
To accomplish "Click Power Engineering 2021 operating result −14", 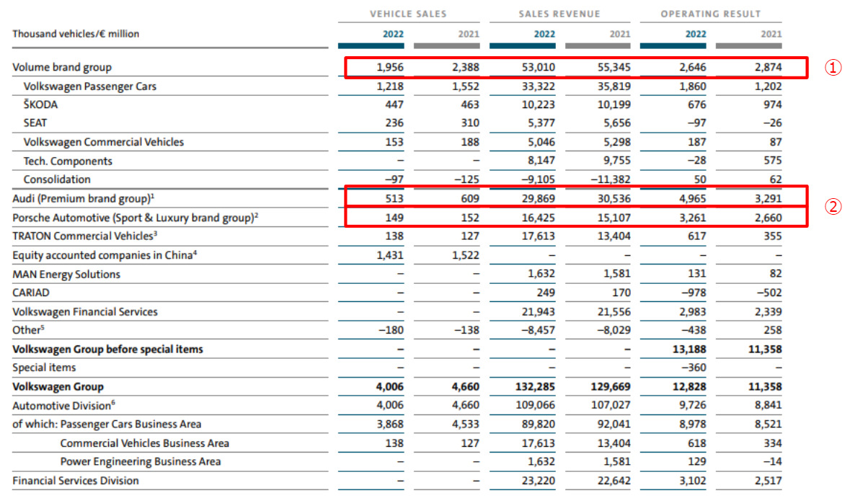I will [x=773, y=462].
